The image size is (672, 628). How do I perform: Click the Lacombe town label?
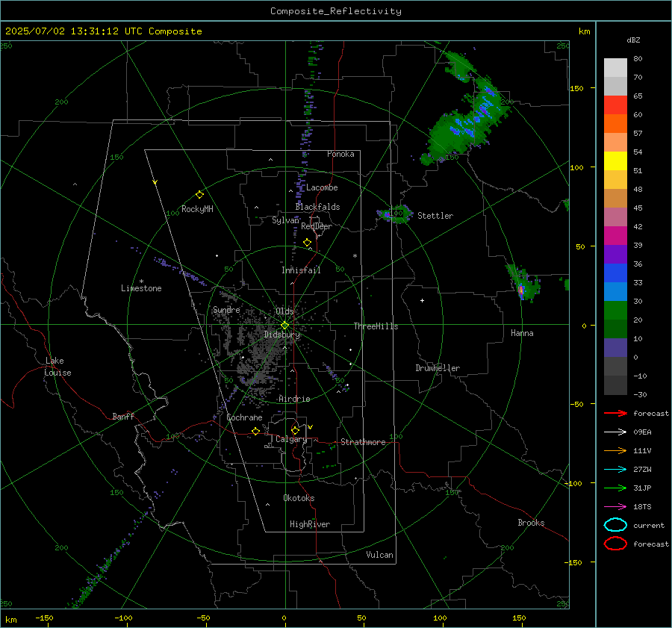tap(322, 187)
